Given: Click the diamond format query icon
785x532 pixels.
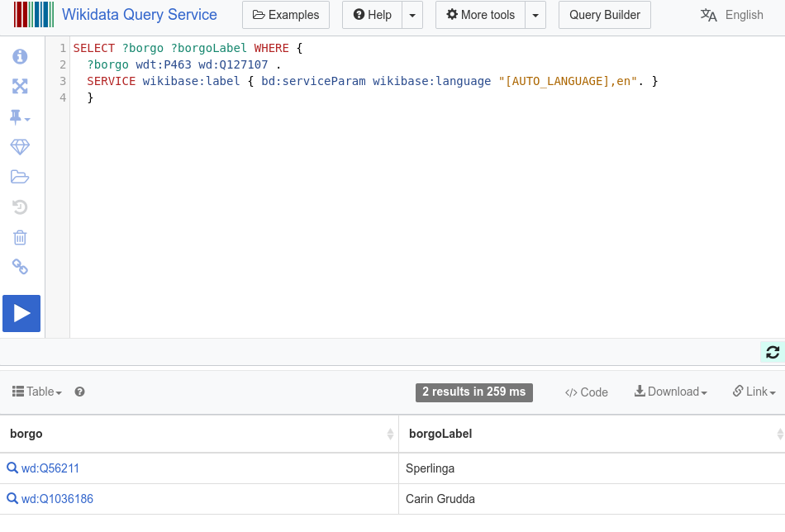Looking at the screenshot, I should click(x=20, y=147).
